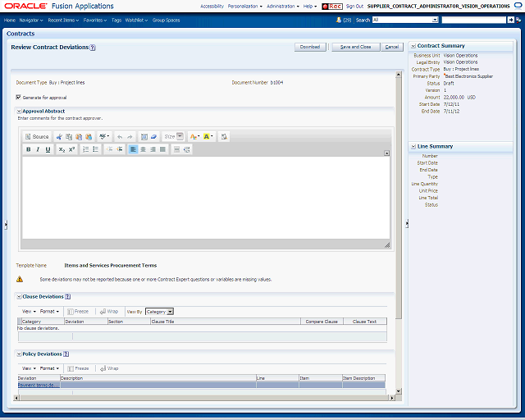Viewport: 525px width, 420px height.
Task: Decrease indent in the editor
Action: [109, 149]
